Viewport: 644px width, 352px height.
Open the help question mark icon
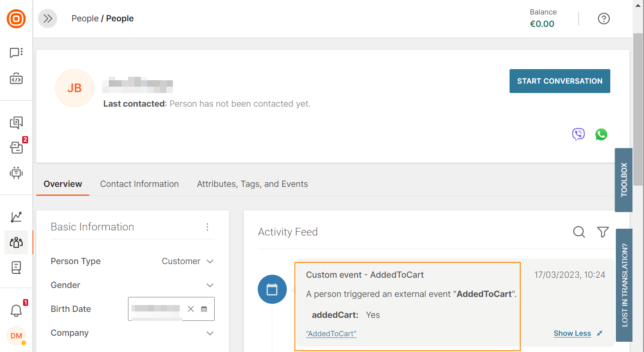603,19
